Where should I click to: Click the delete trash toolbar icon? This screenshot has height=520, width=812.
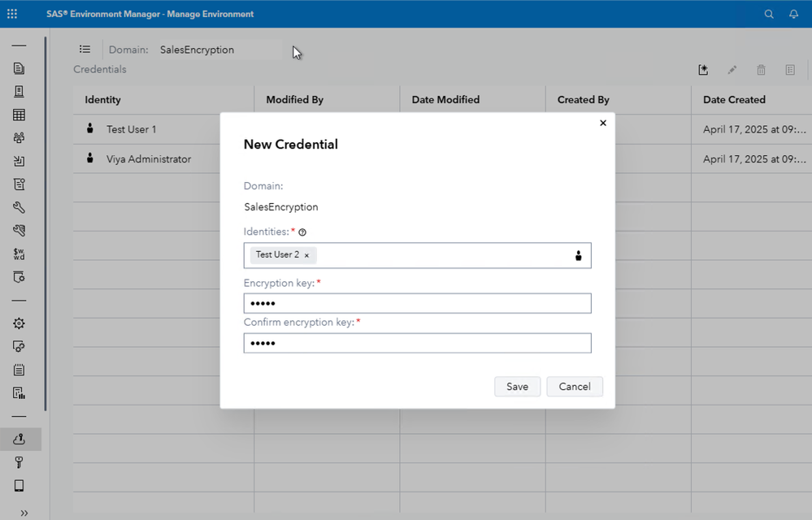761,70
